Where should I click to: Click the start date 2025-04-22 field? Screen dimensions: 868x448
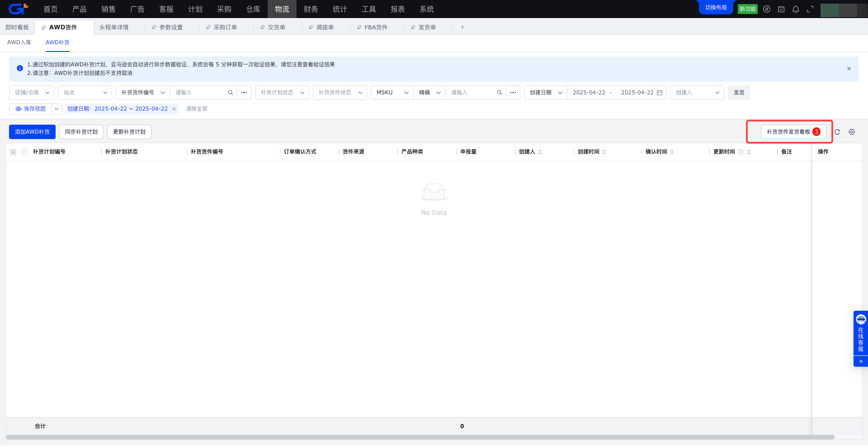click(x=589, y=93)
